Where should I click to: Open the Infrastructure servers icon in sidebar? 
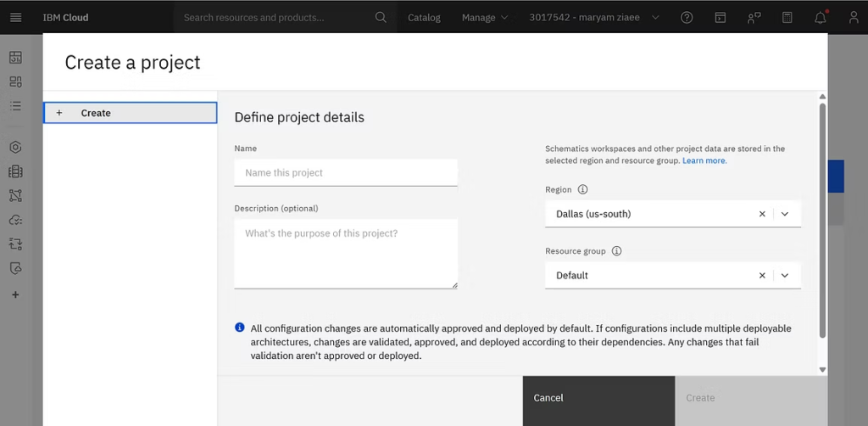(15, 171)
